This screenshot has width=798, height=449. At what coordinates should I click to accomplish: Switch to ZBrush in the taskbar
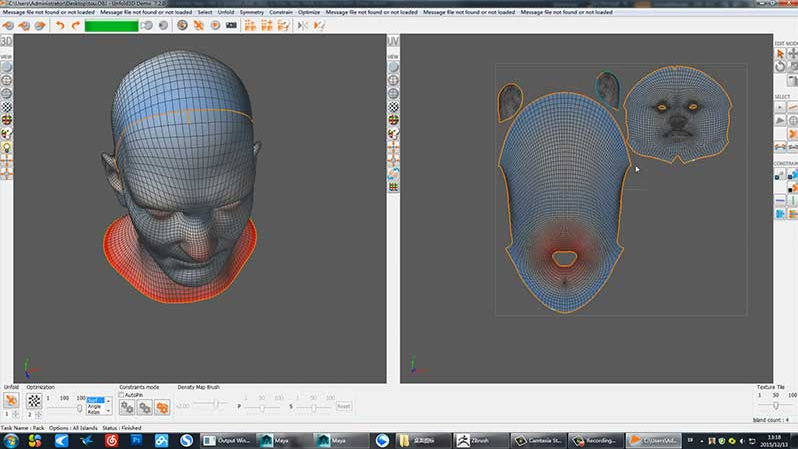click(479, 441)
